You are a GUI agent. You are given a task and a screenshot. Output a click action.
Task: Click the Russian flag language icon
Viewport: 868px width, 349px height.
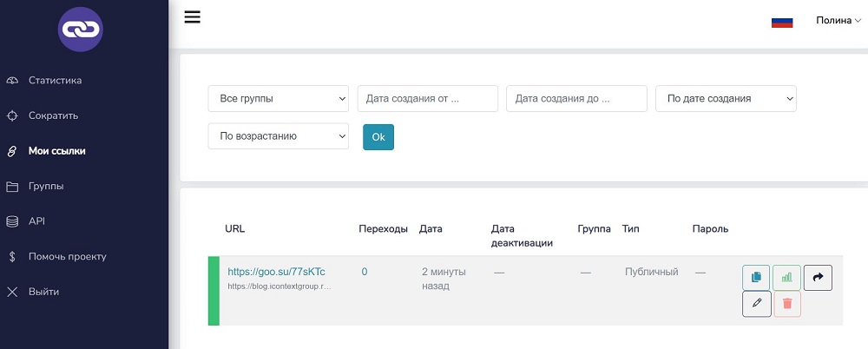782,23
